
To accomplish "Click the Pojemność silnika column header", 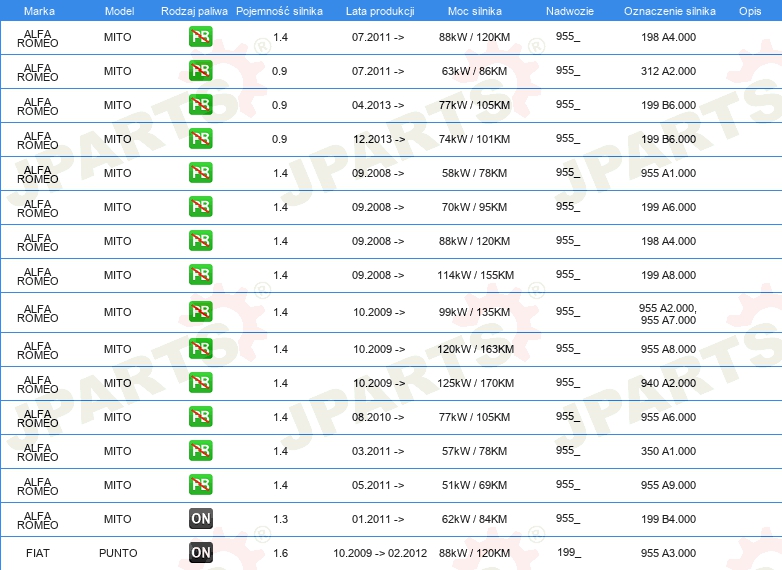I will click(x=279, y=11).
